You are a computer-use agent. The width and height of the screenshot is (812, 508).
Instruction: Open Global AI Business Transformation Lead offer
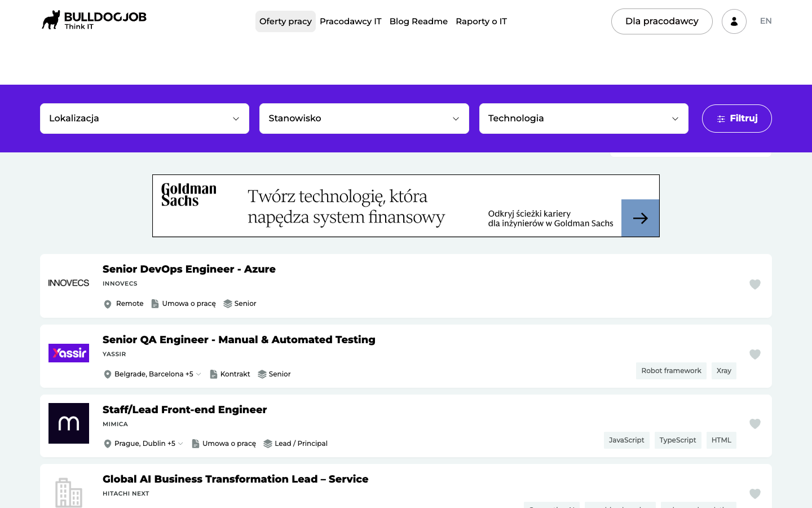[x=235, y=479]
